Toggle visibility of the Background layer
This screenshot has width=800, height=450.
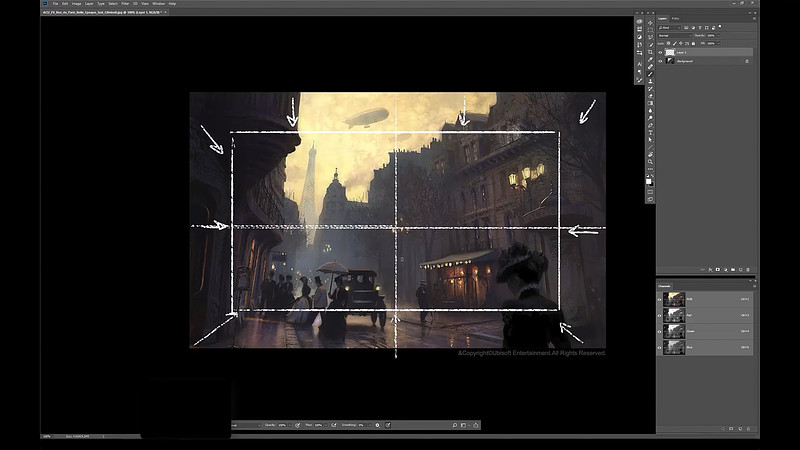pyautogui.click(x=661, y=61)
